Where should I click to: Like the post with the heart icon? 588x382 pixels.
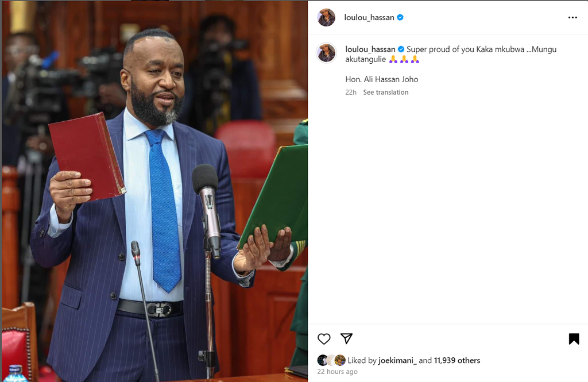click(324, 339)
